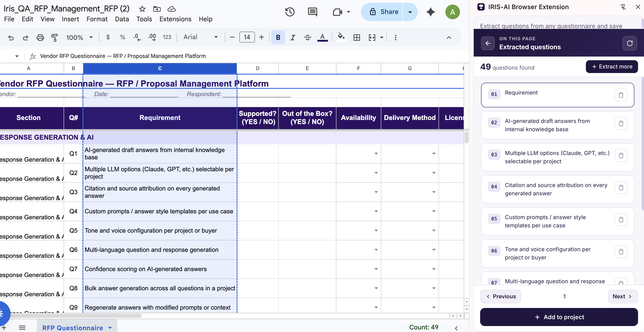Screen dimensions: 644x332
Task: Redo the last action
Action: pyautogui.click(x=25, y=38)
